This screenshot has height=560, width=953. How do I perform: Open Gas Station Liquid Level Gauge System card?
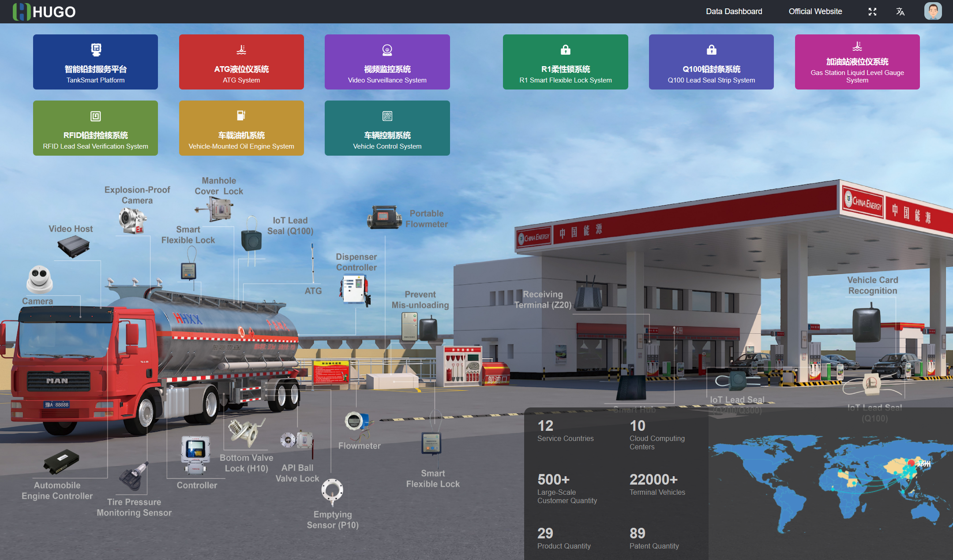tap(857, 62)
